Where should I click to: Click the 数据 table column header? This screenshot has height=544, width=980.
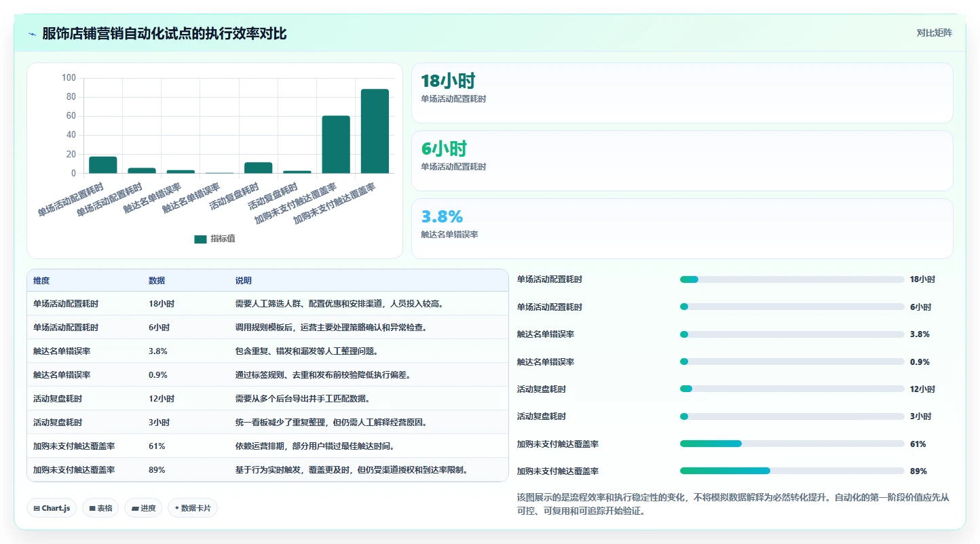point(157,281)
